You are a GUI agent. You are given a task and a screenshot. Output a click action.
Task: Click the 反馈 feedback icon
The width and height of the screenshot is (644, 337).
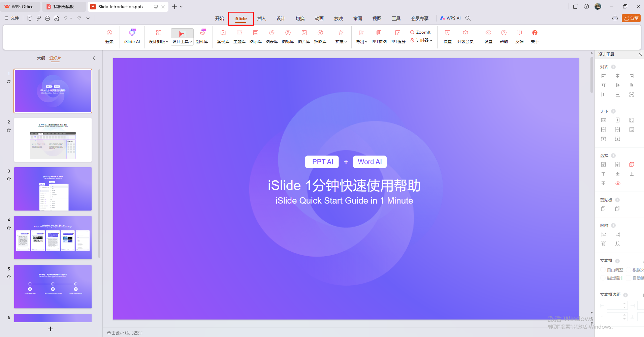tap(519, 37)
